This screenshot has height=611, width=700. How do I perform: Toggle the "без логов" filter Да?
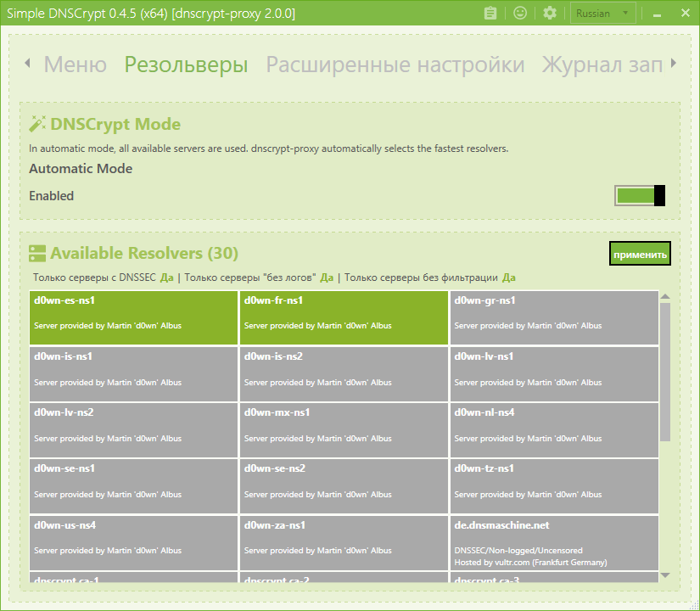pos(327,277)
